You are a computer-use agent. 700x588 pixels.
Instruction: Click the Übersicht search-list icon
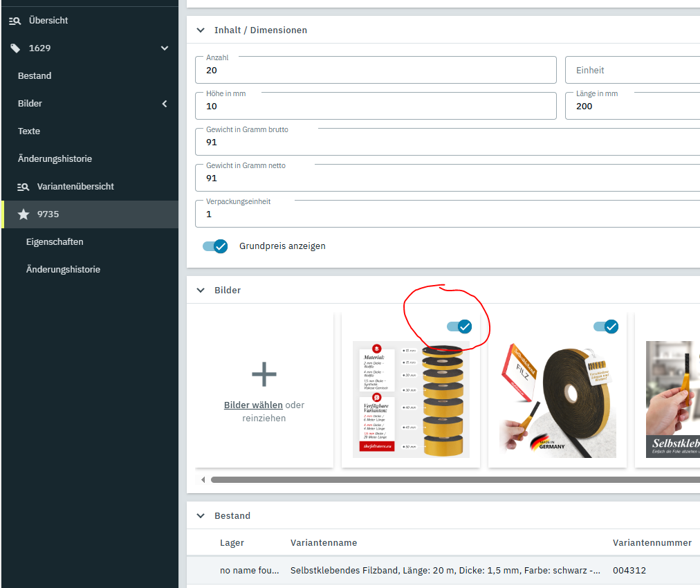click(x=15, y=21)
